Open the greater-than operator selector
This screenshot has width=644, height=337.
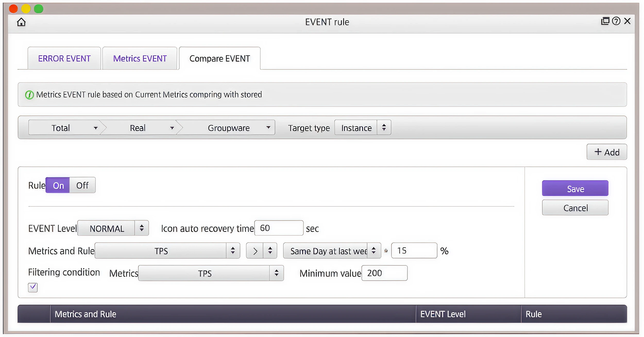coord(261,251)
